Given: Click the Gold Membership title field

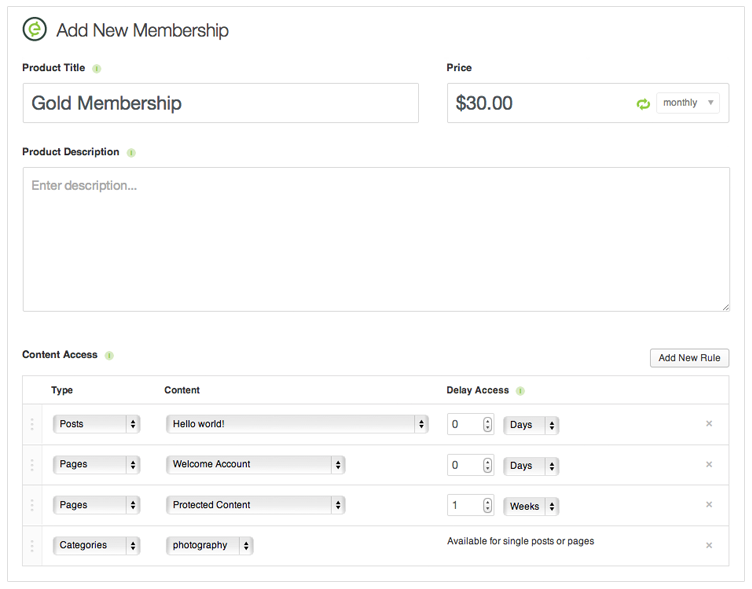Looking at the screenshot, I should 220,103.
